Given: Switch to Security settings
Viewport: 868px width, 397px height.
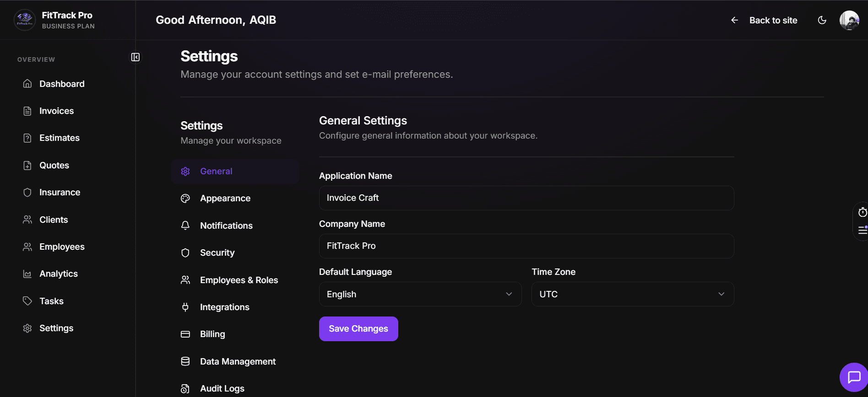Looking at the screenshot, I should click(235, 253).
